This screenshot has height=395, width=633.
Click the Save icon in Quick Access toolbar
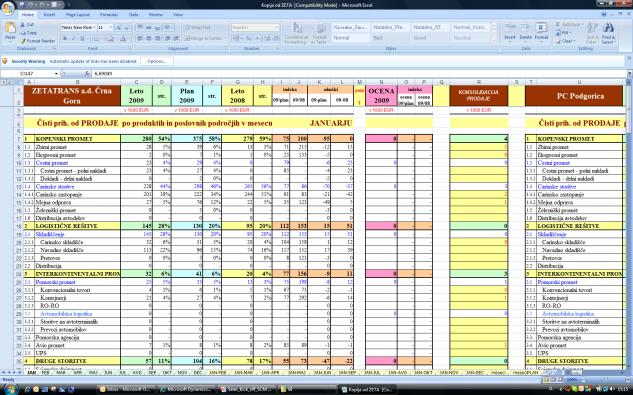click(x=22, y=4)
